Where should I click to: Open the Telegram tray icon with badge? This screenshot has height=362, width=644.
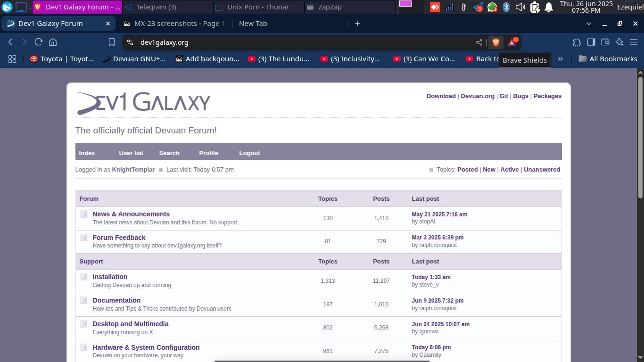click(478, 7)
